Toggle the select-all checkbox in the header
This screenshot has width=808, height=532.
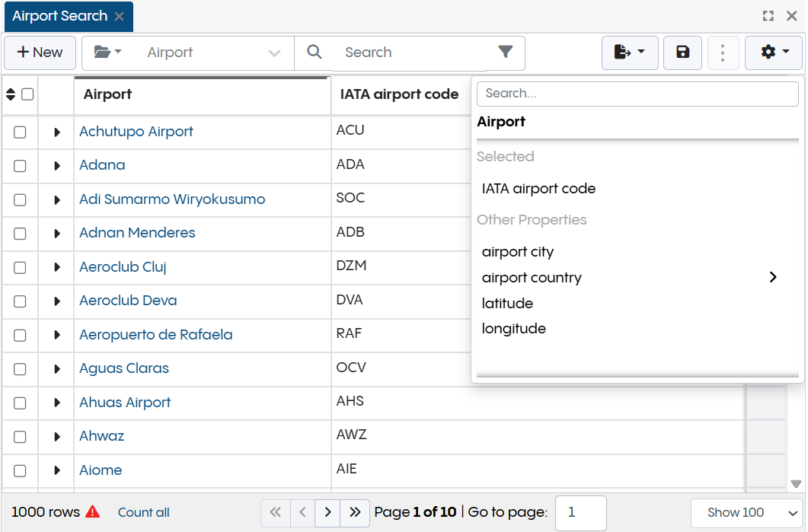(x=28, y=94)
